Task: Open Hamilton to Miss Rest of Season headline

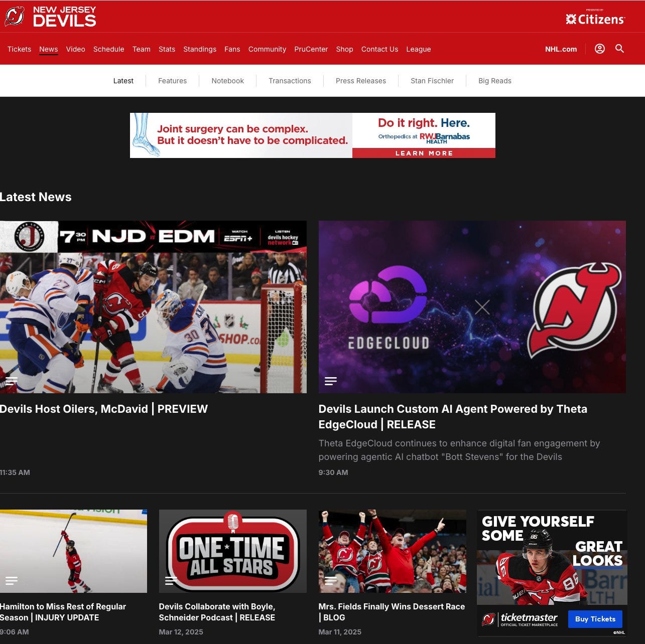Action: 63,612
